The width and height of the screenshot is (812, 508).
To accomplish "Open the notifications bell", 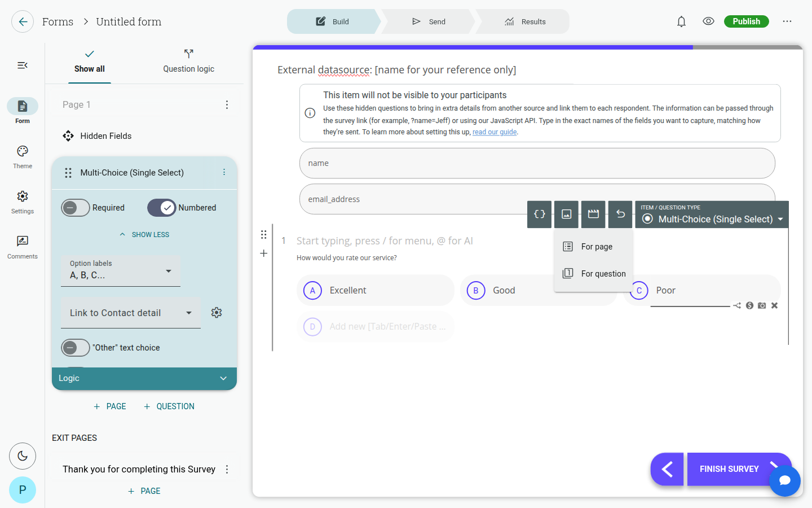I will pyautogui.click(x=681, y=21).
